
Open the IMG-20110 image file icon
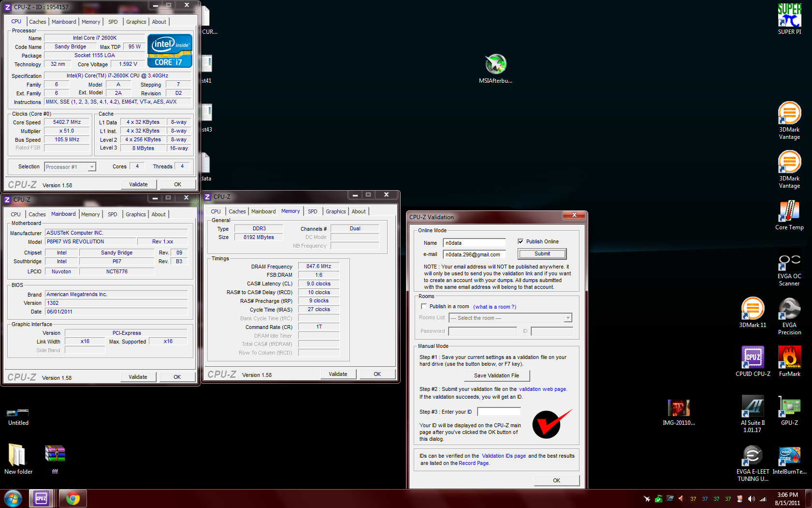tap(679, 412)
